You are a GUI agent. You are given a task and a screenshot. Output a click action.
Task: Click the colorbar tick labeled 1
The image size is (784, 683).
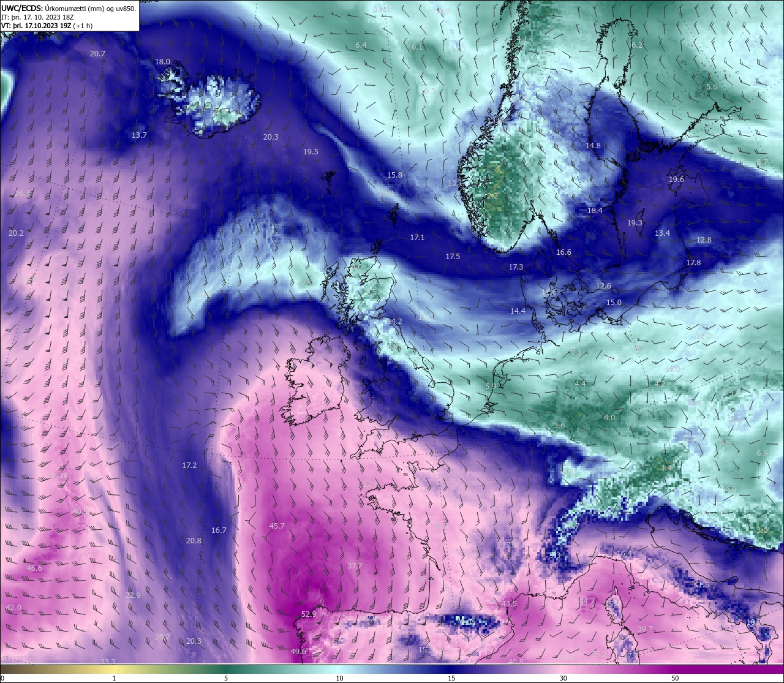point(115,678)
